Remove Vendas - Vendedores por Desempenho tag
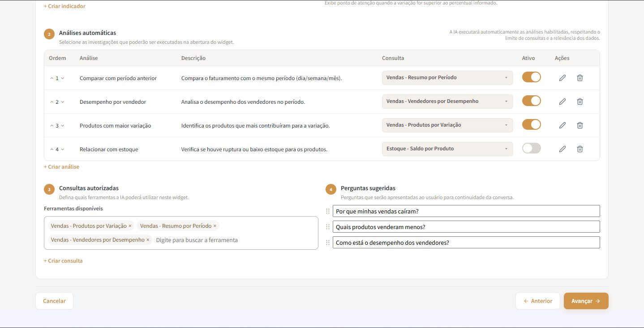 click(x=148, y=240)
